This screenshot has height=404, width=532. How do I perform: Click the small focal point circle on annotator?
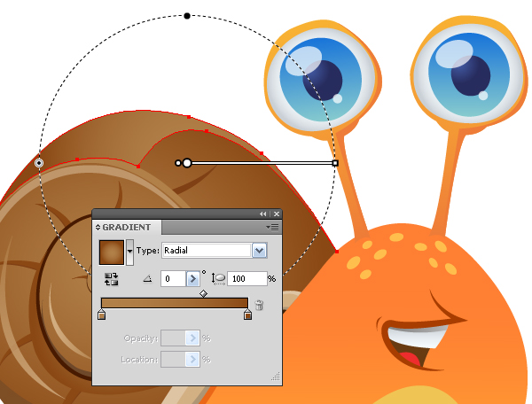click(x=178, y=163)
